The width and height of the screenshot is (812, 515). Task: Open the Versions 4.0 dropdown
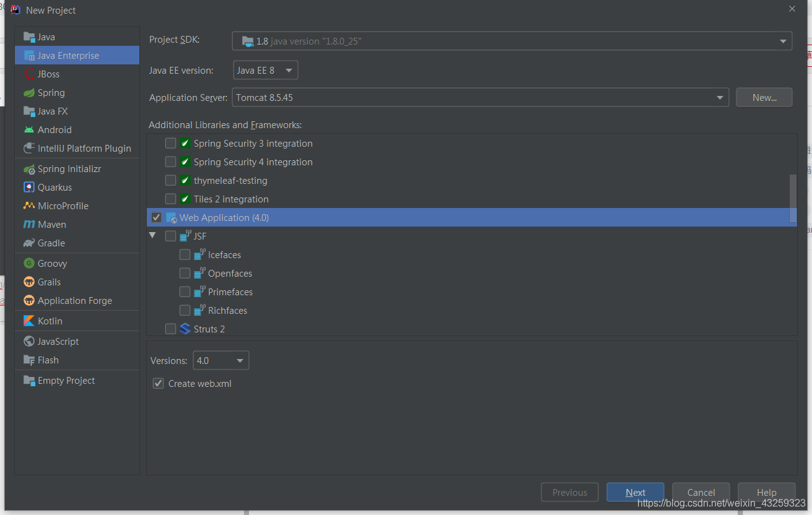coord(221,360)
